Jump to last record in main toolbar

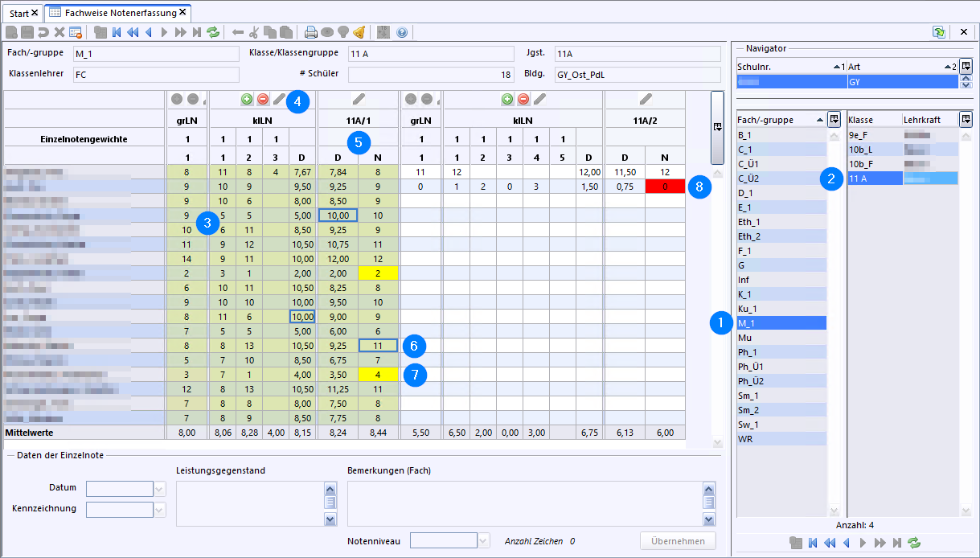point(196,32)
